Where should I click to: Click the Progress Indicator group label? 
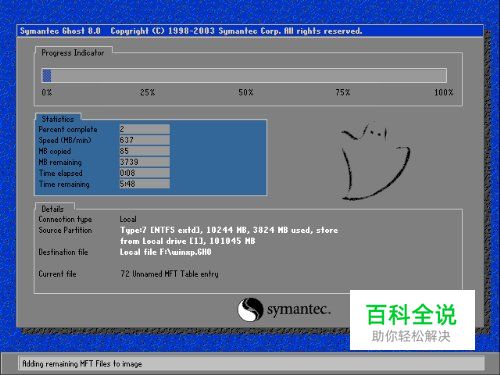(73, 53)
